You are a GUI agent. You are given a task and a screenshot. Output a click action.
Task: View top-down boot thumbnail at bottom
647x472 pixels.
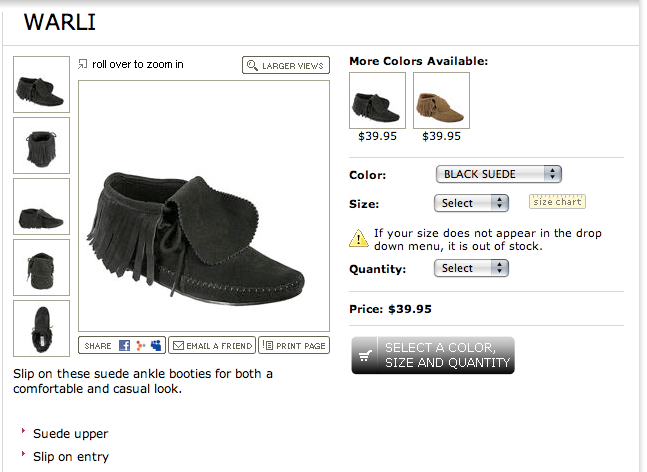tap(41, 329)
